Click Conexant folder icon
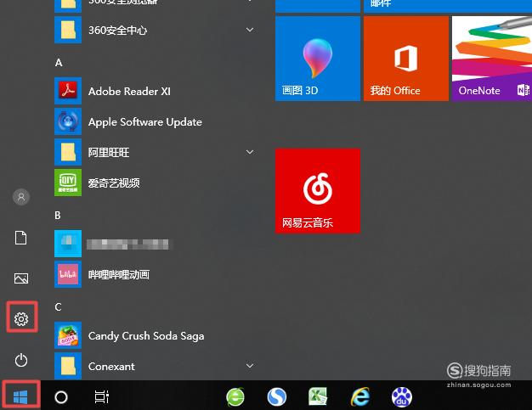Viewport: 532px width, 410px height. [68, 366]
